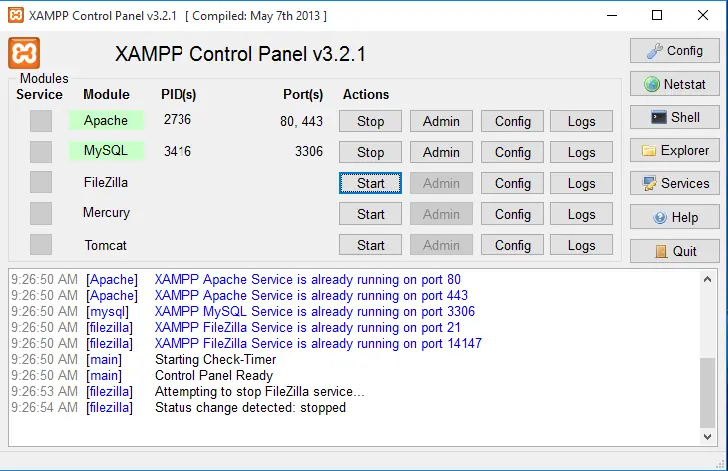Screen dimensions: 728x471
Task: Launch Shell with the terminal icon button
Action: tap(675, 117)
